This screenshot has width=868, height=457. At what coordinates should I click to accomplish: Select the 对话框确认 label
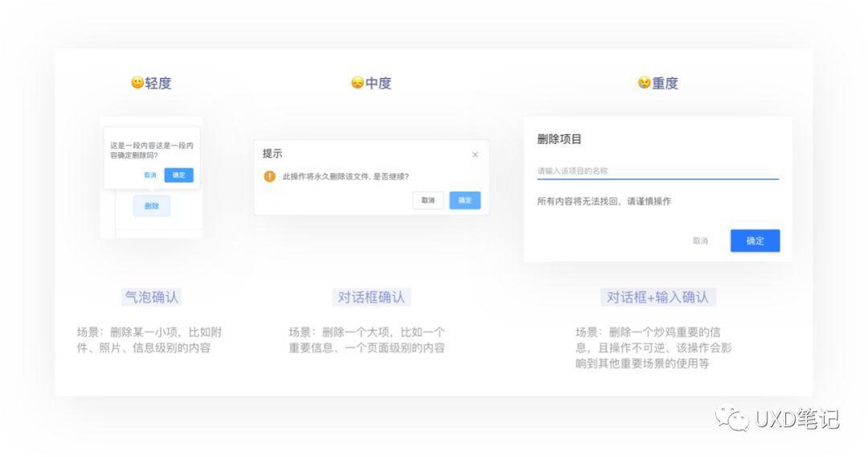click(371, 297)
